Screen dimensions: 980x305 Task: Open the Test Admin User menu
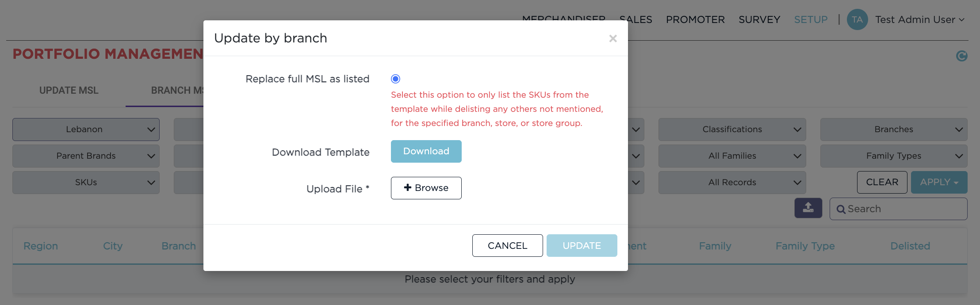919,20
